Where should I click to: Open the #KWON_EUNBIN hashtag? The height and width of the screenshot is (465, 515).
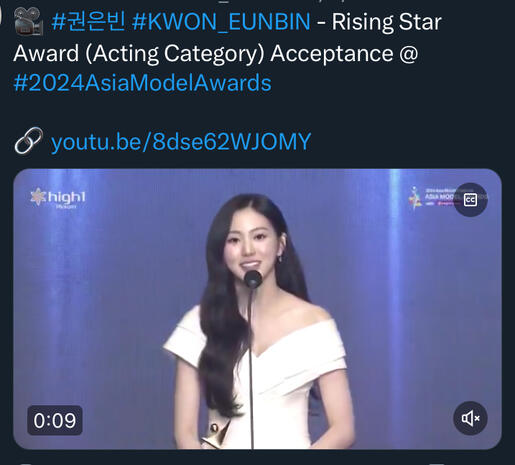pyautogui.click(x=221, y=22)
